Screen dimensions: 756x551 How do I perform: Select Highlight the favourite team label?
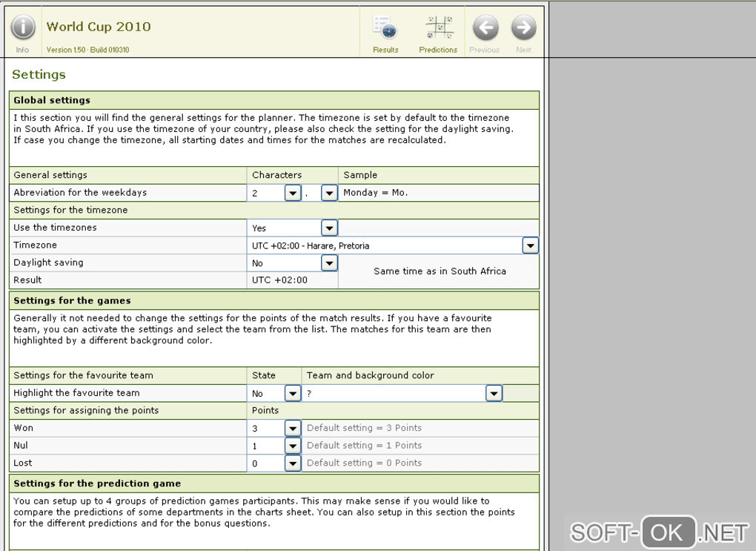(76, 393)
